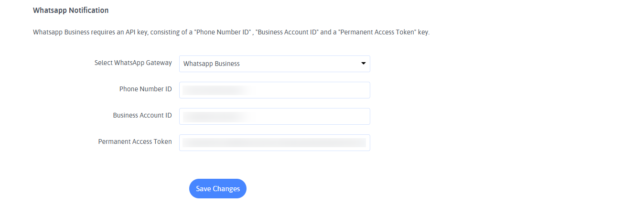The image size is (644, 217).
Task: Click the selected 'Whatsapp Business' option text
Action: click(212, 64)
